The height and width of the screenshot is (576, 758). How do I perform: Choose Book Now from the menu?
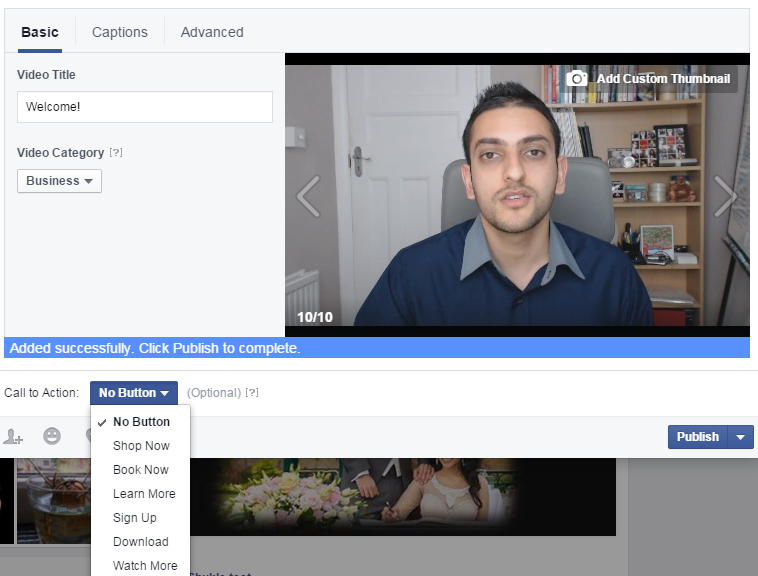pyautogui.click(x=141, y=470)
